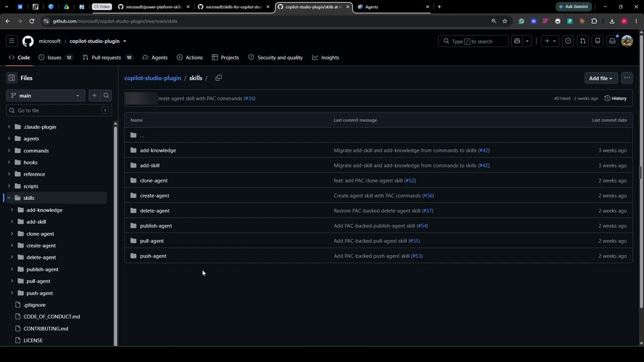
Task: Add a file using tree plus icon
Action: (94, 96)
